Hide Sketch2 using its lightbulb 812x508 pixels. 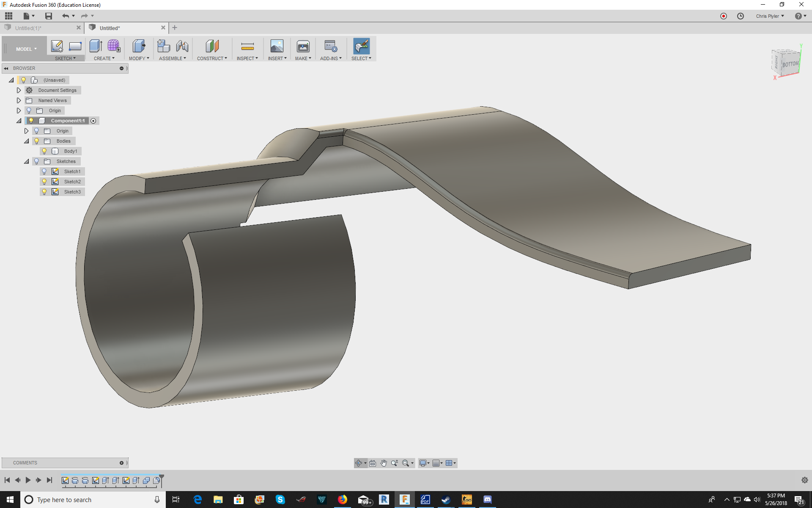44,181
